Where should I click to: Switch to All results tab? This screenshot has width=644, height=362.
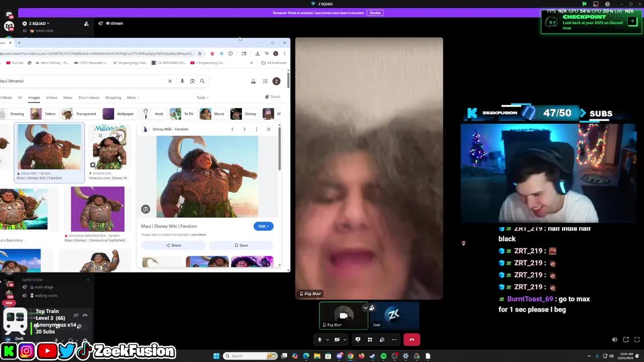20,98
